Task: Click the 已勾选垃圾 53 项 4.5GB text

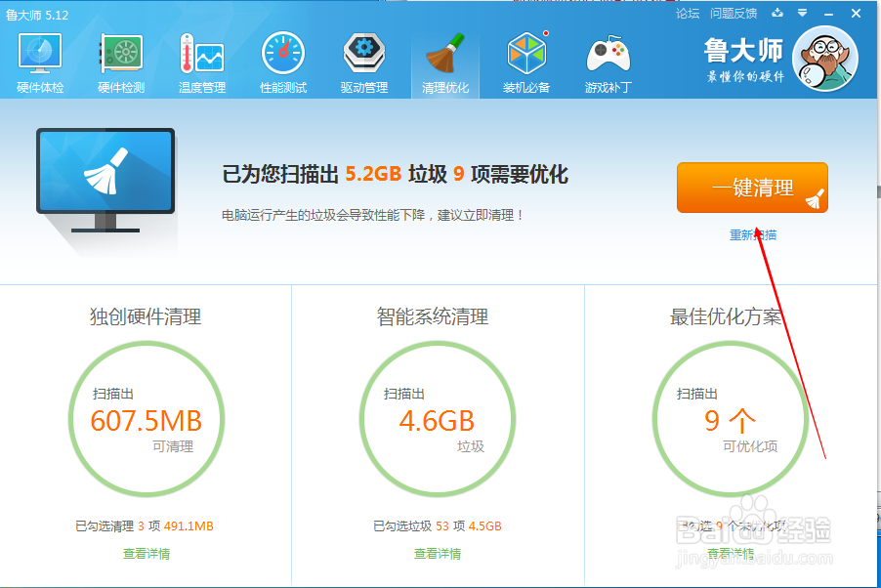Action: [438, 526]
